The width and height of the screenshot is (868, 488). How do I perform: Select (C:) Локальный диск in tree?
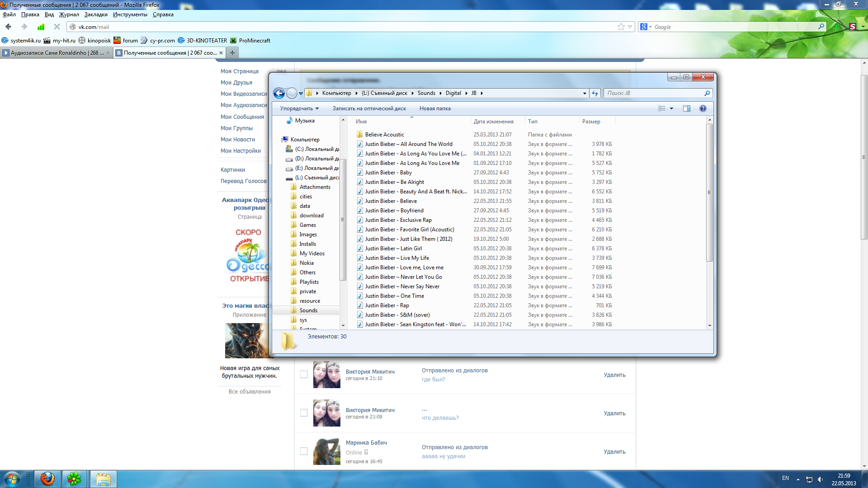[x=316, y=149]
